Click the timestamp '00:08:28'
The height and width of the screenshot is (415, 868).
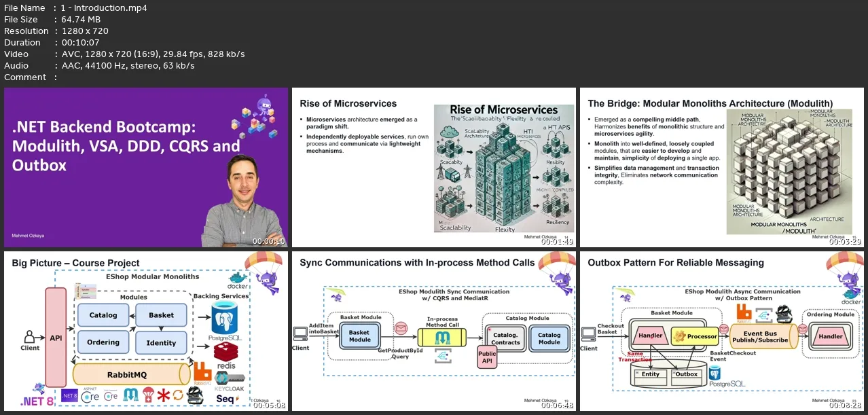845,405
